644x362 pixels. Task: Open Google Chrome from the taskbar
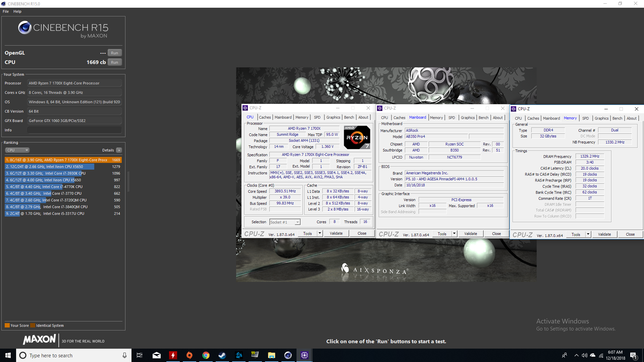206,355
